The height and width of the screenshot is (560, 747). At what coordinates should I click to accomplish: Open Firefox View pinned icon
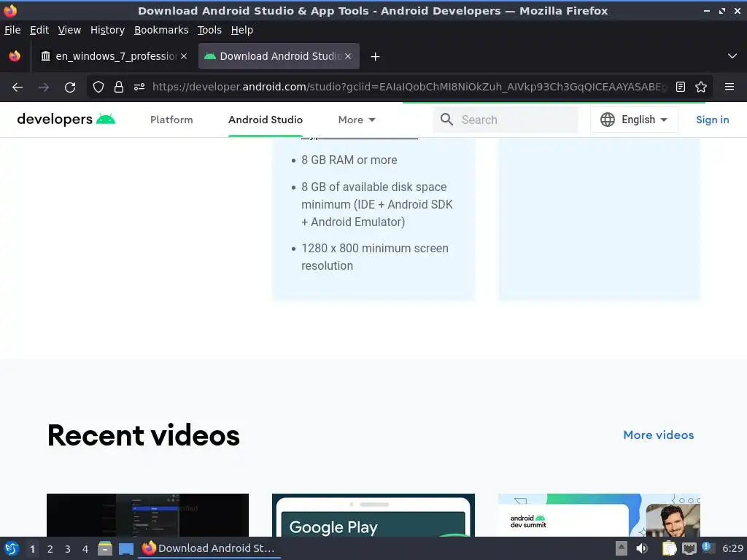coord(15,56)
